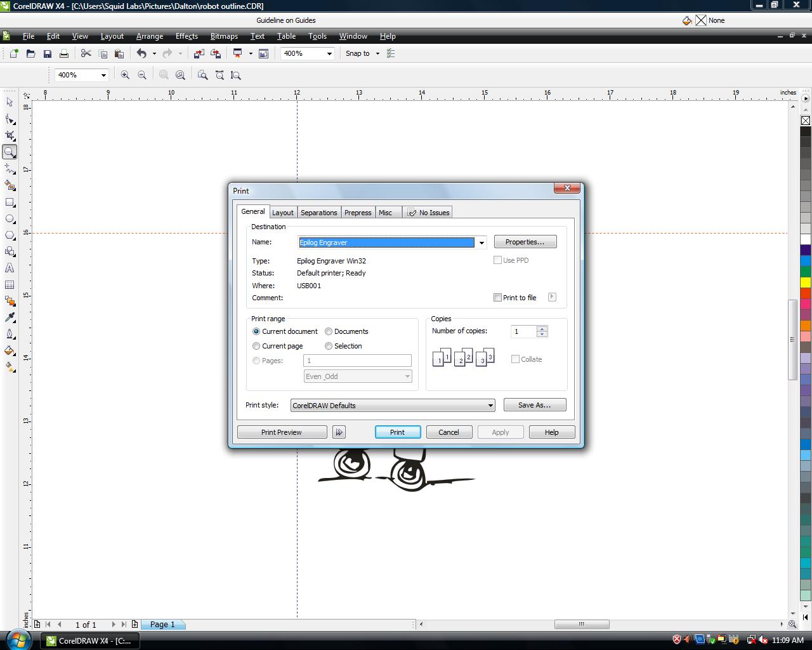Click the Import icon in toolbar
Image resolution: width=812 pixels, height=650 pixels.
tap(199, 54)
